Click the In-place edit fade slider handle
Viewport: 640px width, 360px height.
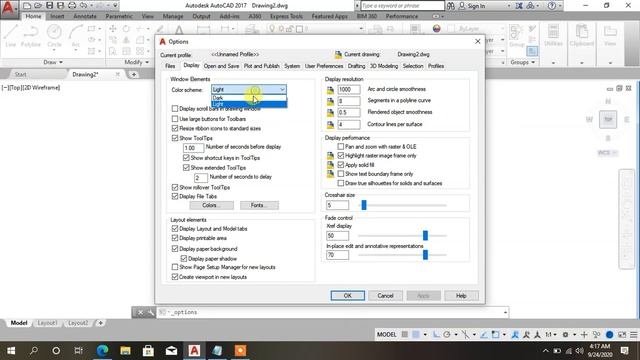(x=425, y=255)
